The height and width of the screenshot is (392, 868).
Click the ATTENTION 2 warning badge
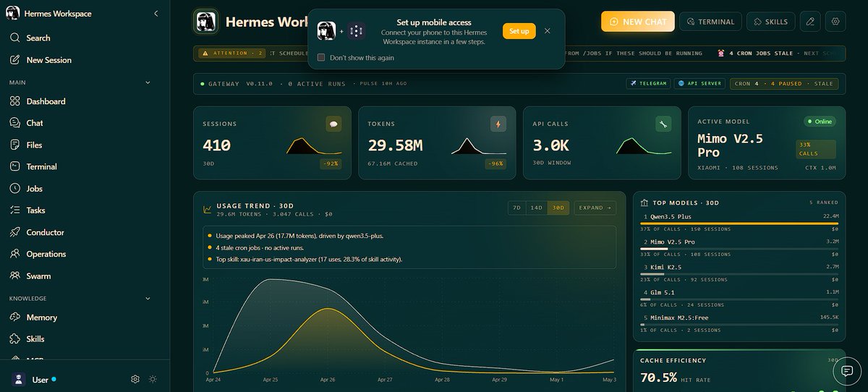233,53
